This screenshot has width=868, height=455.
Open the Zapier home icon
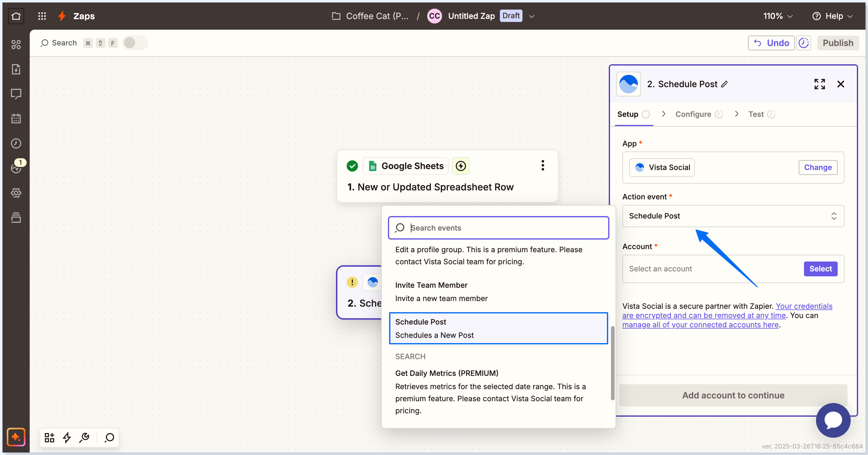(x=16, y=16)
